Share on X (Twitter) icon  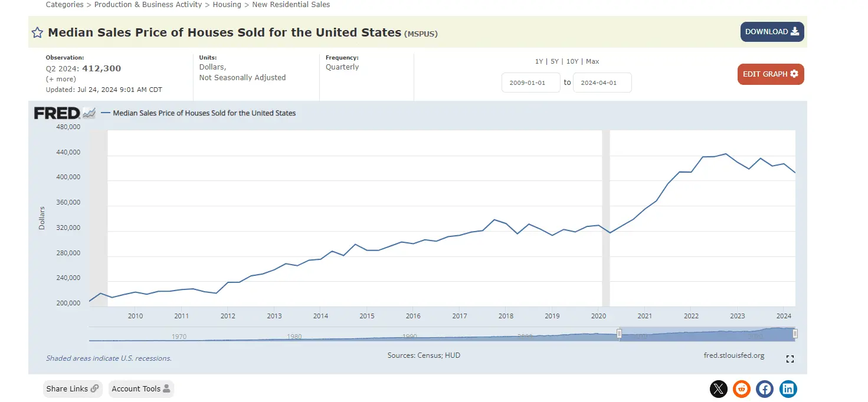[x=718, y=389]
